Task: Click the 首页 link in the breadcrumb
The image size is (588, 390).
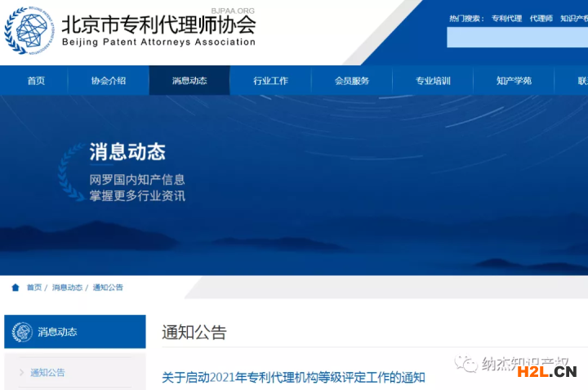Action: pos(34,288)
